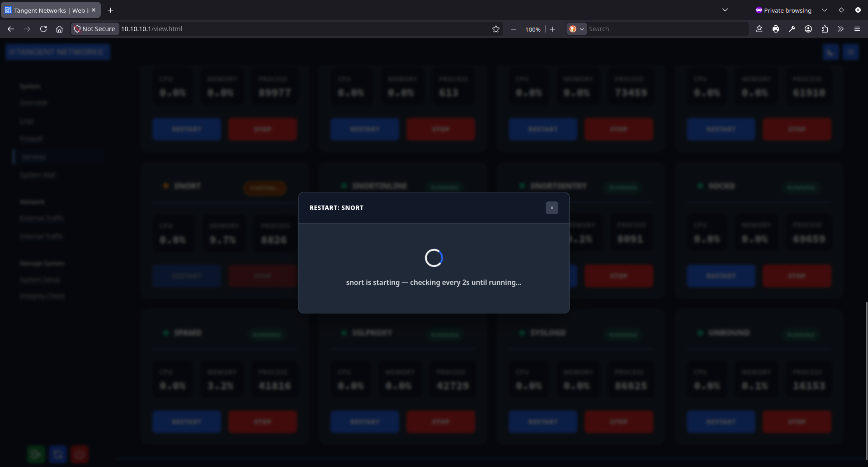Click the blue restart-all icon at bottom left
This screenshot has height=467, width=868.
[58, 454]
